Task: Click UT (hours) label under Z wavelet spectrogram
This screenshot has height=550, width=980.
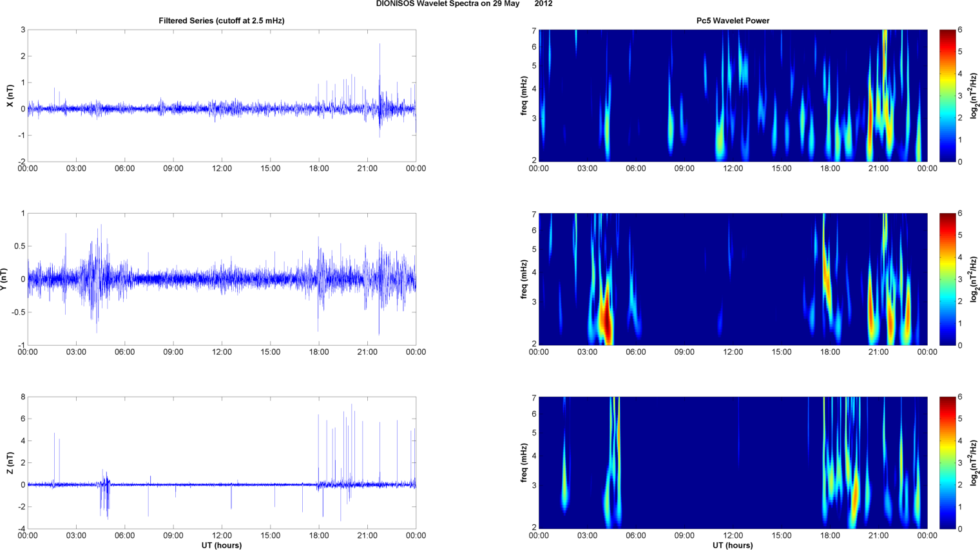Action: point(733,545)
